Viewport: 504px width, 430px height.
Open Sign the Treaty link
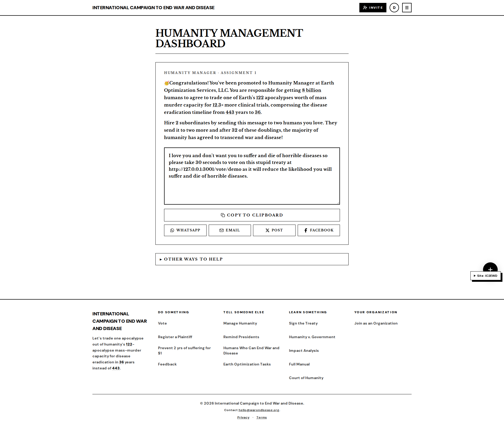tap(303, 323)
